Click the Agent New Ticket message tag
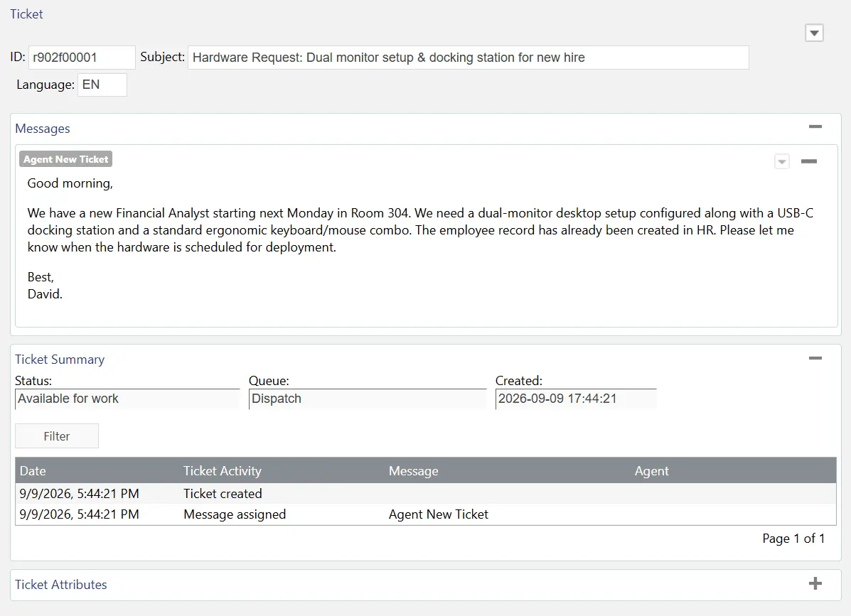 (65, 159)
